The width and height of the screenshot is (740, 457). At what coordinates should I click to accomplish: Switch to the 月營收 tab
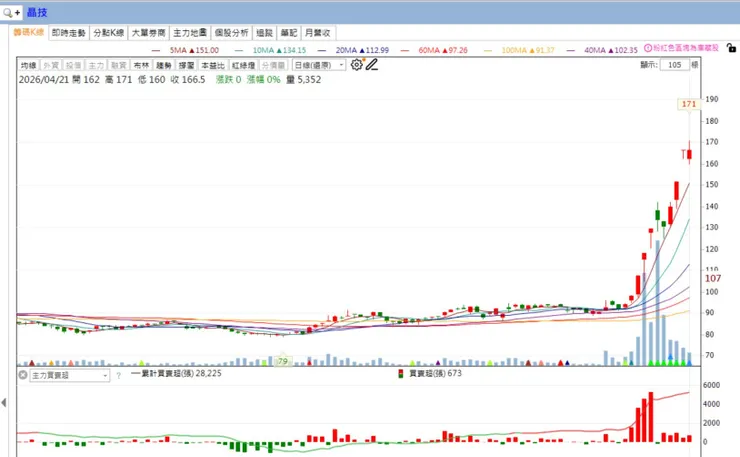coord(318,33)
